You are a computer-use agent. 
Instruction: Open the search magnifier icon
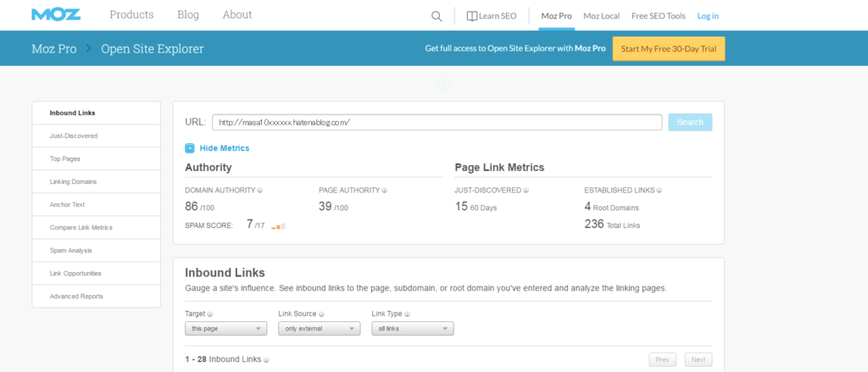(437, 16)
